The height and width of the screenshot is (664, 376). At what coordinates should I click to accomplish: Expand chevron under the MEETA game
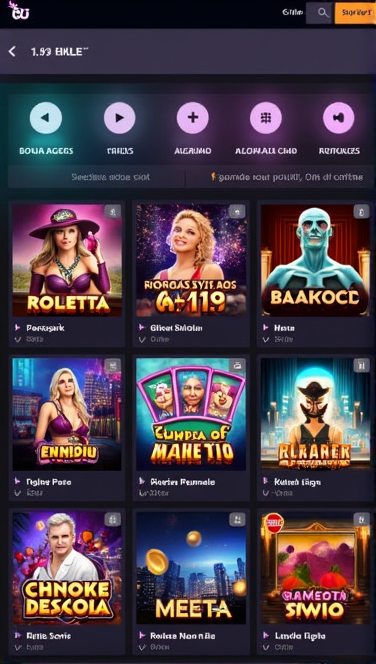142,647
